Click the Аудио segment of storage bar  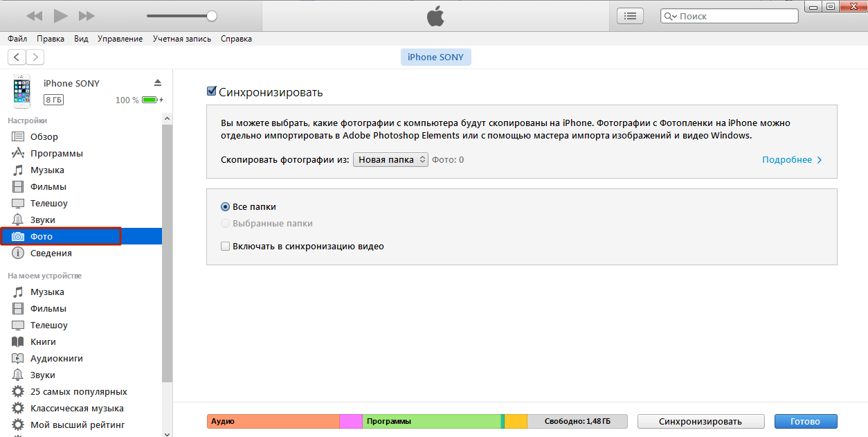273,421
